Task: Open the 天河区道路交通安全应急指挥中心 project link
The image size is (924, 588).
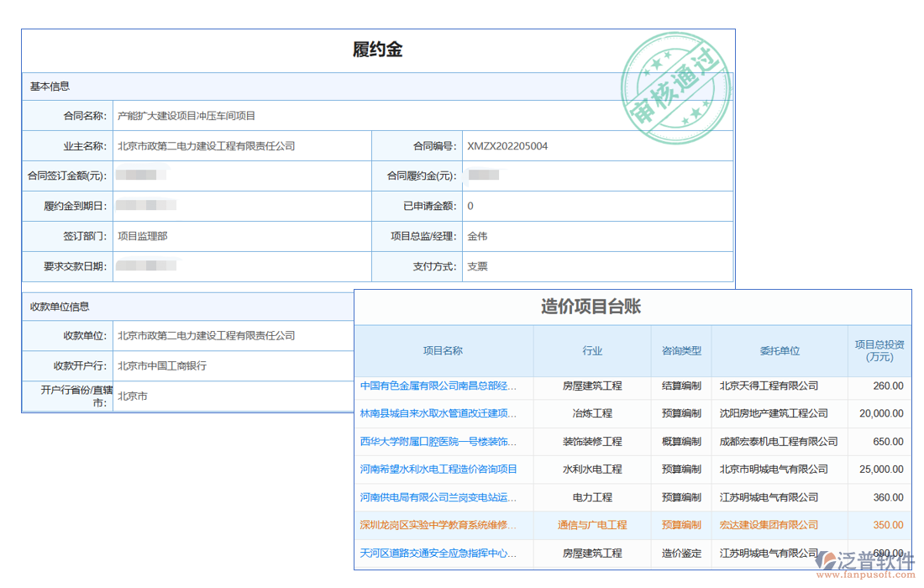Action: coord(438,553)
